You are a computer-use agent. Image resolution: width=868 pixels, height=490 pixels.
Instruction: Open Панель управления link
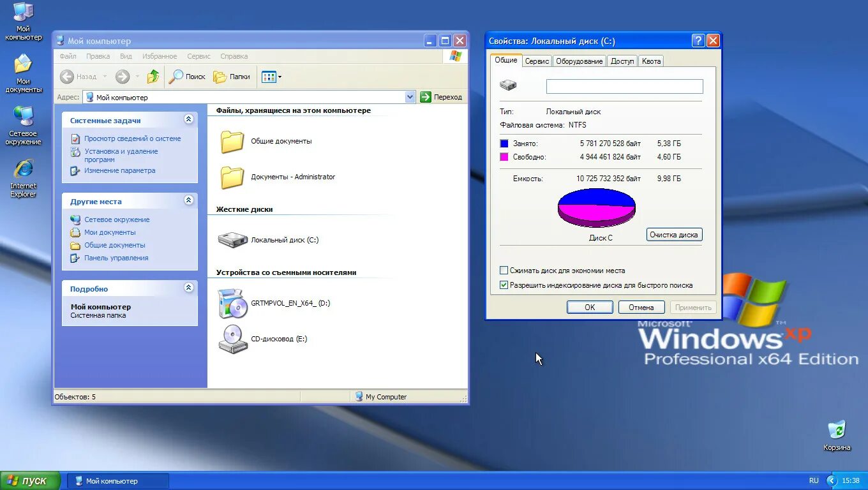tap(116, 258)
